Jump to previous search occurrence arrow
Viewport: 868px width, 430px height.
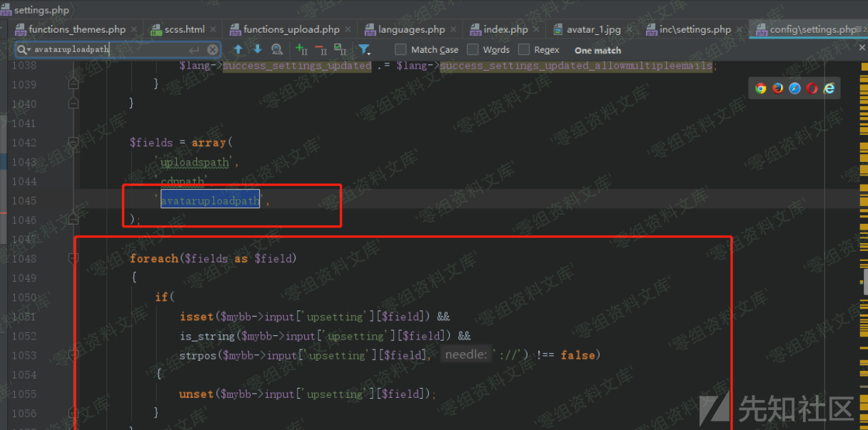[238, 49]
